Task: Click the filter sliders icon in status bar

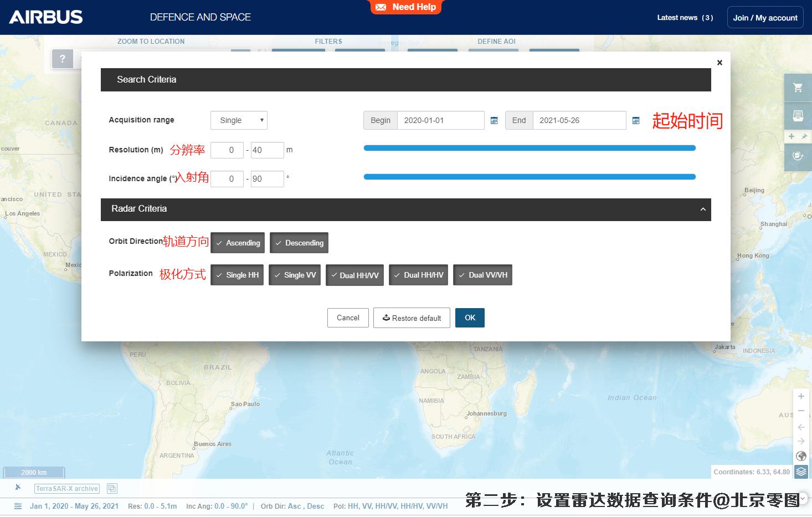Action: coord(18,506)
